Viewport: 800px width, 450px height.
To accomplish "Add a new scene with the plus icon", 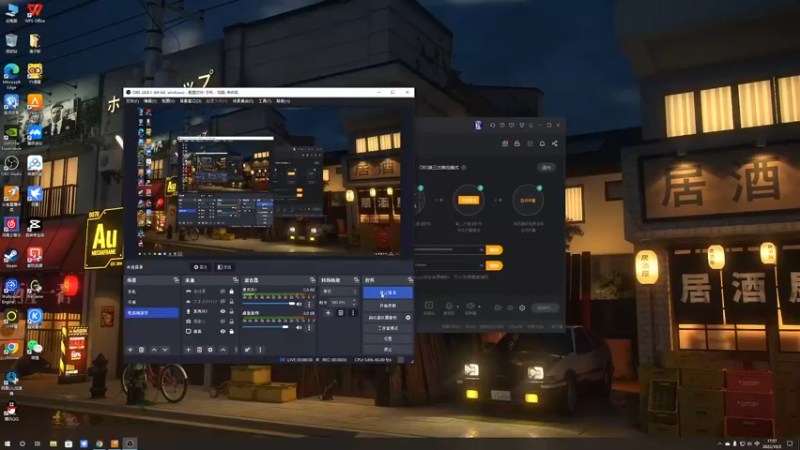I will click(x=130, y=350).
